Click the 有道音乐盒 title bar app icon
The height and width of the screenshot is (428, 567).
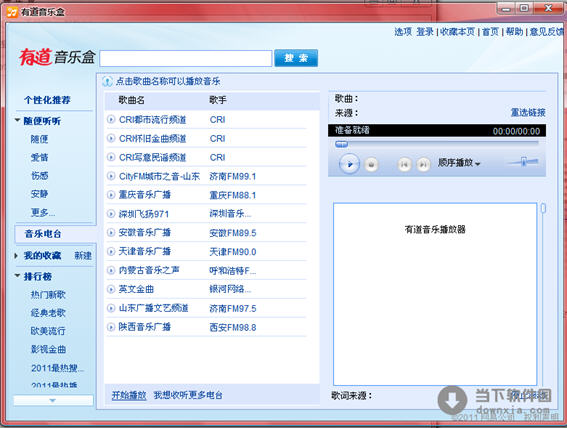click(12, 12)
